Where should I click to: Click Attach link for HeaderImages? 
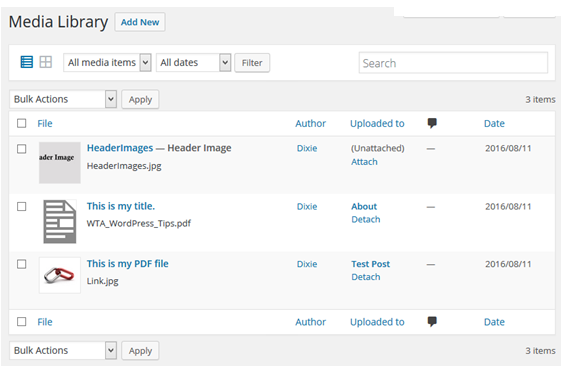(364, 162)
